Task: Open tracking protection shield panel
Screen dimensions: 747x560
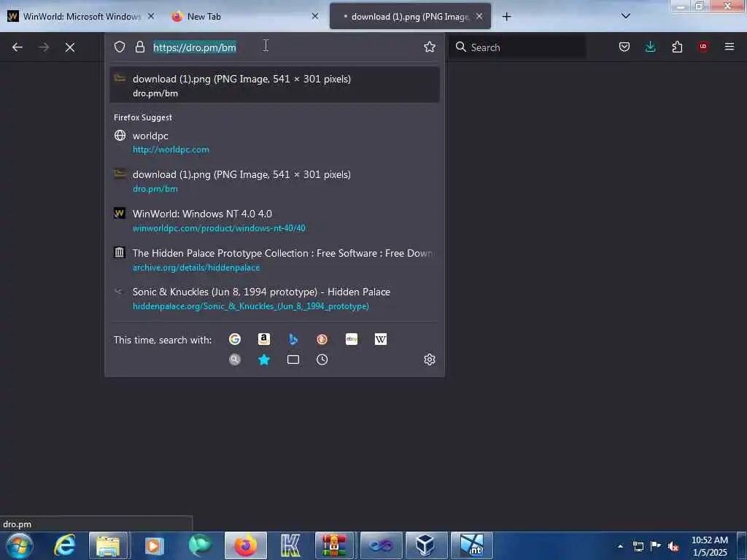Action: (120, 47)
